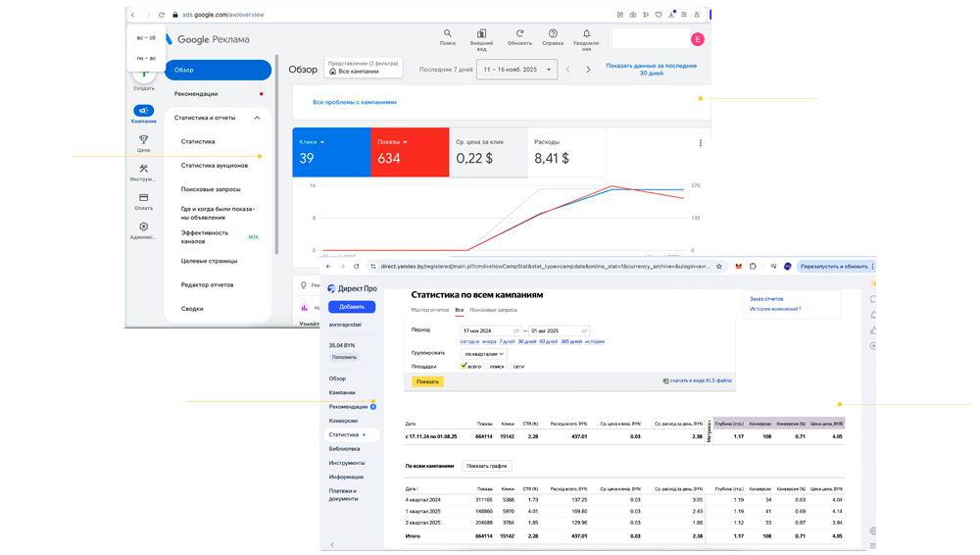Open the Справка help icon
The image size is (980, 555).
click(553, 34)
